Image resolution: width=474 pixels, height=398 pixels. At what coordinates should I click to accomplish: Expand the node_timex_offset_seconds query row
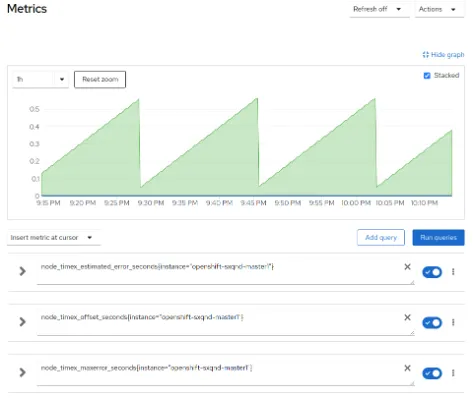point(22,322)
